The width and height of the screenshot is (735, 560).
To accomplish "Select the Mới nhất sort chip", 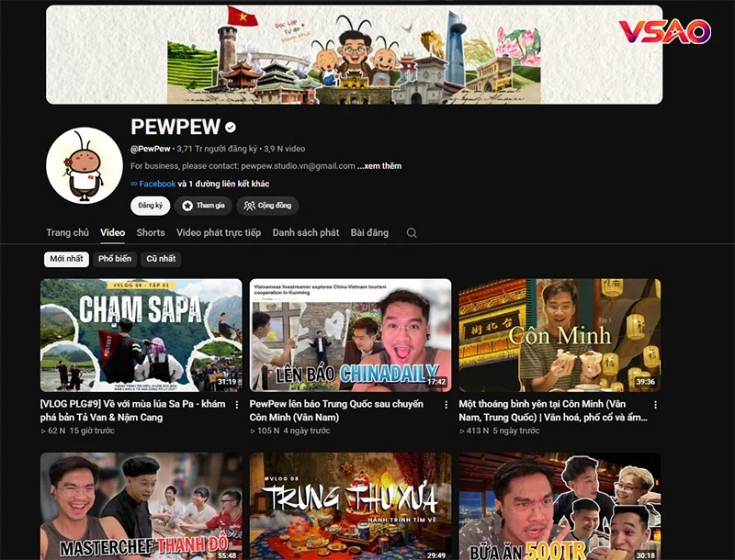I will click(x=66, y=259).
